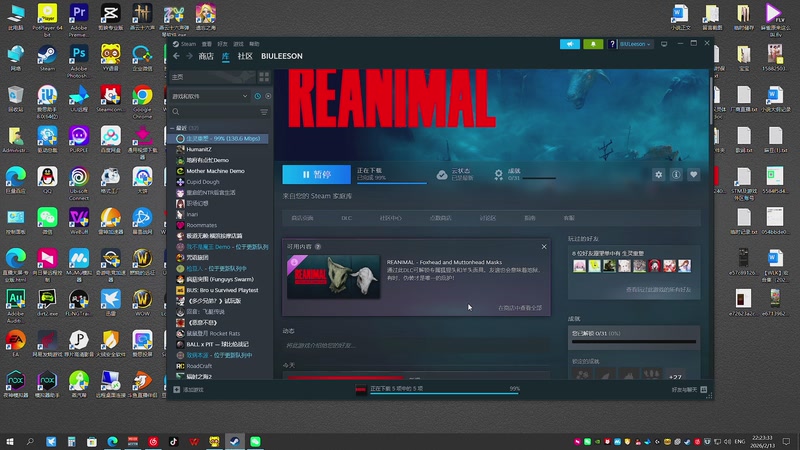Open the library advanced filter options icon

[x=264, y=112]
